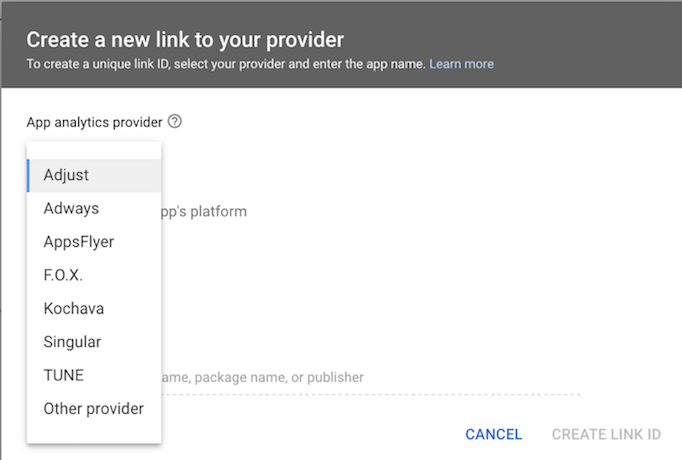The width and height of the screenshot is (682, 460).
Task: Select Adjust from the provider list
Action: pyautogui.click(x=94, y=175)
